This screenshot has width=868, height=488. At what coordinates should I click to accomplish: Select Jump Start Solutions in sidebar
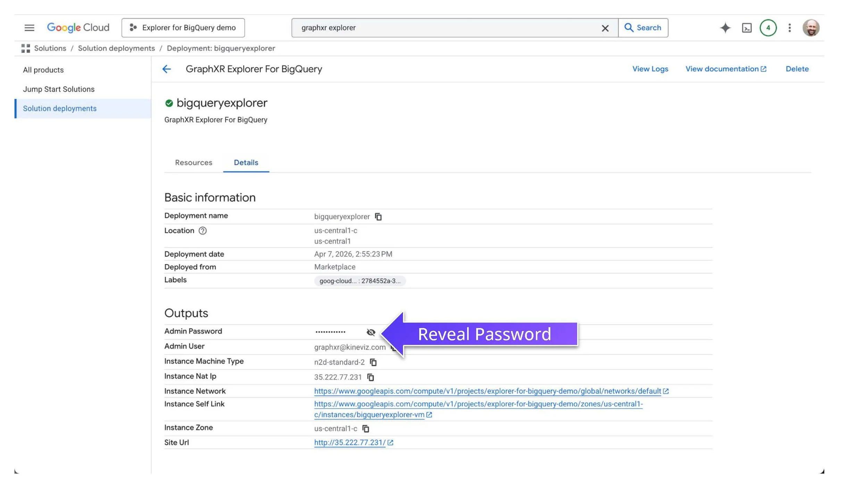pyautogui.click(x=59, y=89)
